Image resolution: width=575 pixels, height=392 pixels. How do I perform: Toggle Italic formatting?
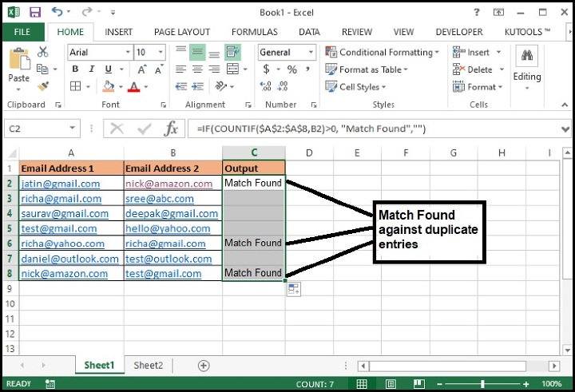tap(92, 69)
